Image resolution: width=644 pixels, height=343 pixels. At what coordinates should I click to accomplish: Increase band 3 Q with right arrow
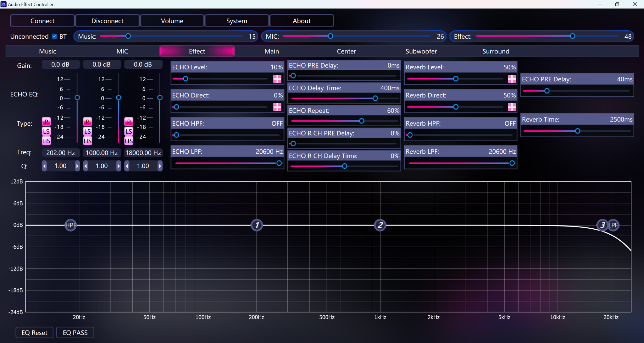pyautogui.click(x=160, y=166)
